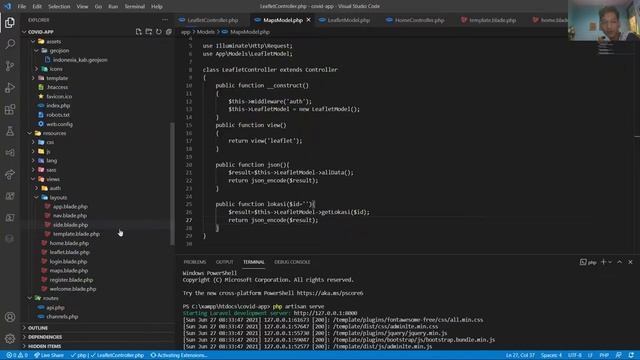Open Explorer more actions ellipsis
640x360 pixels.
[165, 20]
